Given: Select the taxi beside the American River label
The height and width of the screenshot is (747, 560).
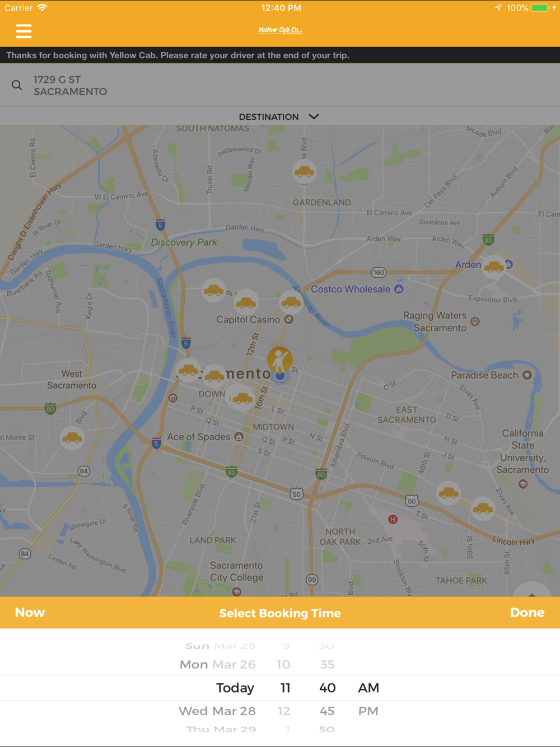Looking at the screenshot, I should 291,302.
